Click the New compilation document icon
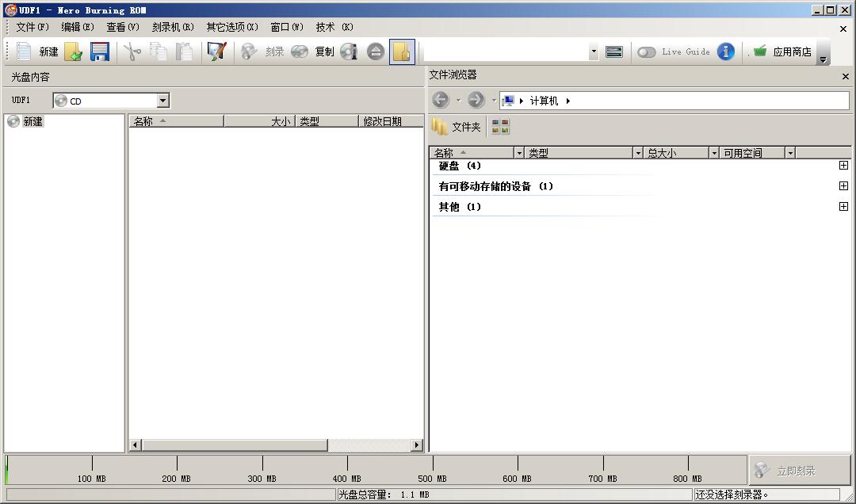This screenshot has height=504, width=856. click(x=24, y=52)
